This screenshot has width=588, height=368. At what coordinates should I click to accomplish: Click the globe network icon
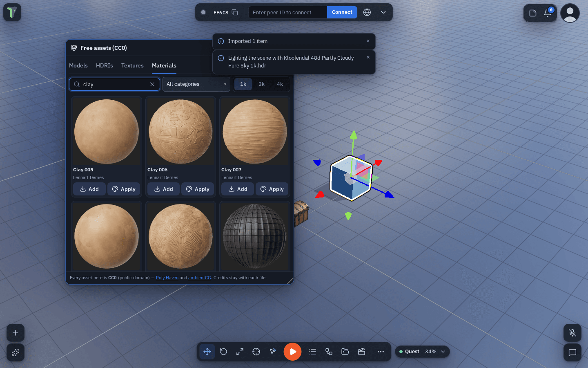367,12
